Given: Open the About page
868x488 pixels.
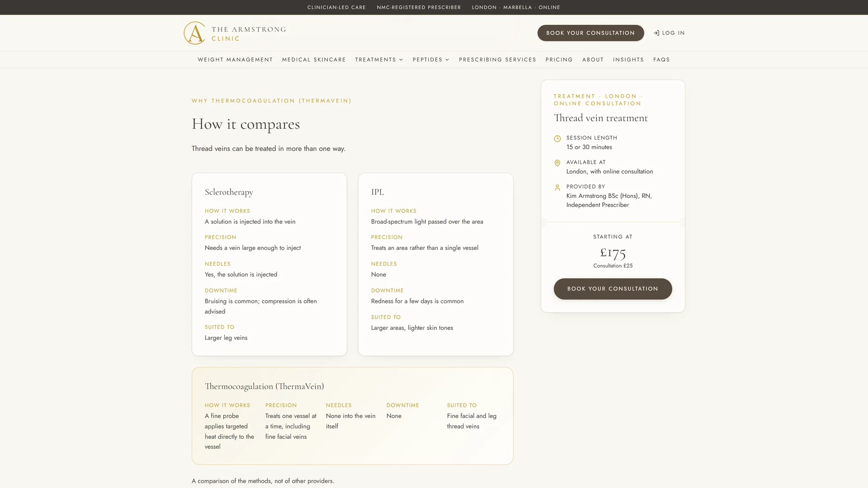Looking at the screenshot, I should click(593, 60).
